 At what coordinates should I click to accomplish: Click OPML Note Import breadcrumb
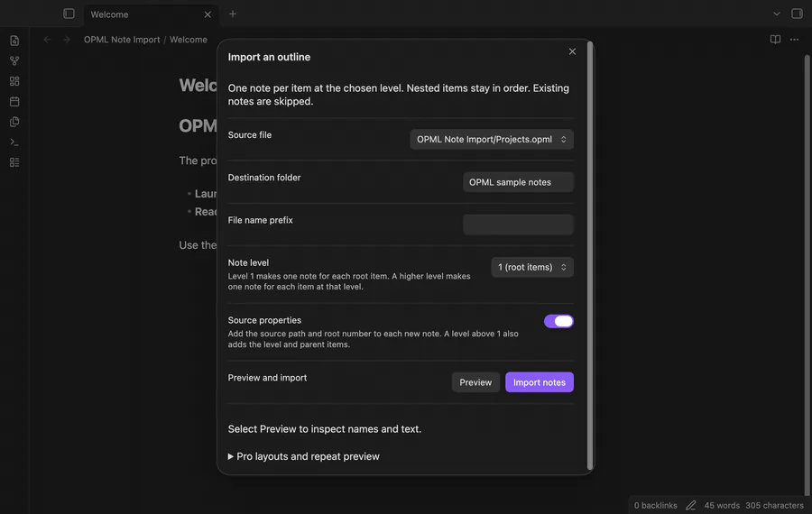(122, 40)
